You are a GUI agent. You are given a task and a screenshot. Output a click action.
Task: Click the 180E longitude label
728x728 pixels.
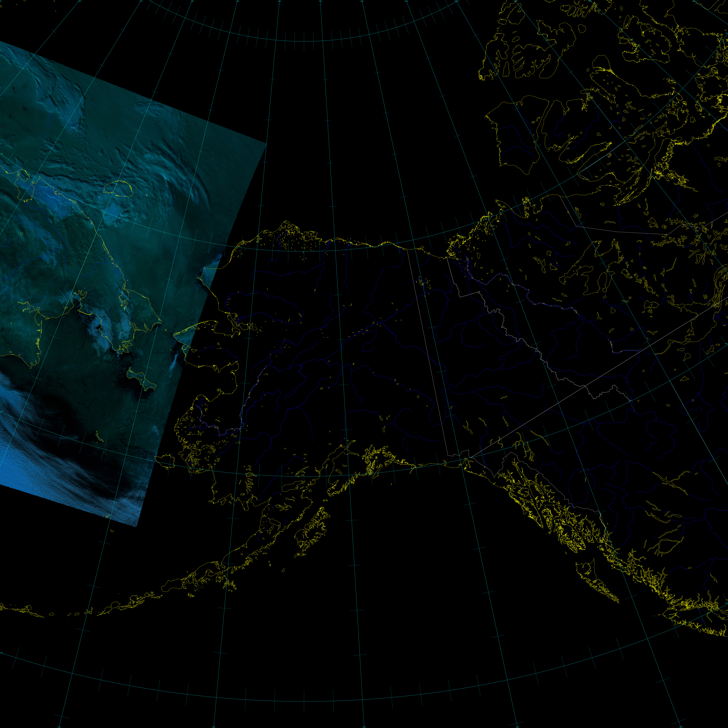192,1
